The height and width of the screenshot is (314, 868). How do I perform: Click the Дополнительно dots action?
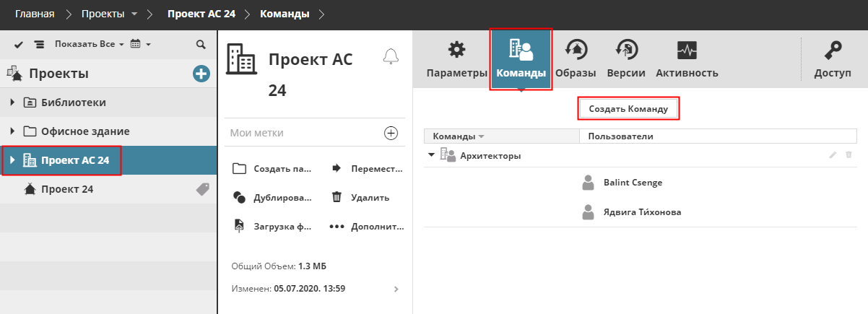(x=367, y=226)
